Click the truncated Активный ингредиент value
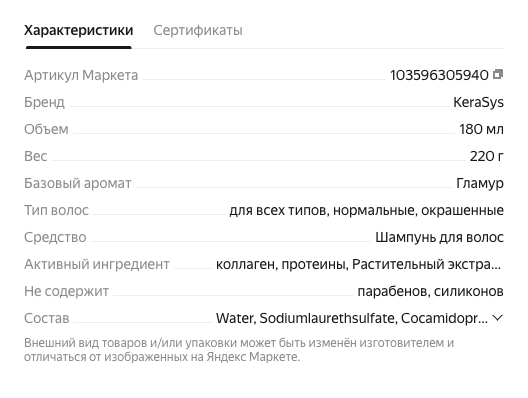Screen dimensions: 528x398 pos(358,264)
